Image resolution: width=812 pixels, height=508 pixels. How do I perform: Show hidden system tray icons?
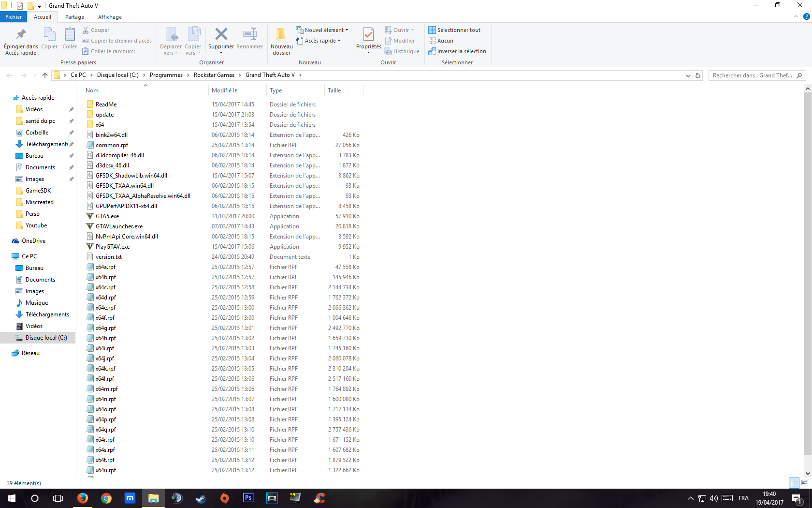click(x=690, y=498)
